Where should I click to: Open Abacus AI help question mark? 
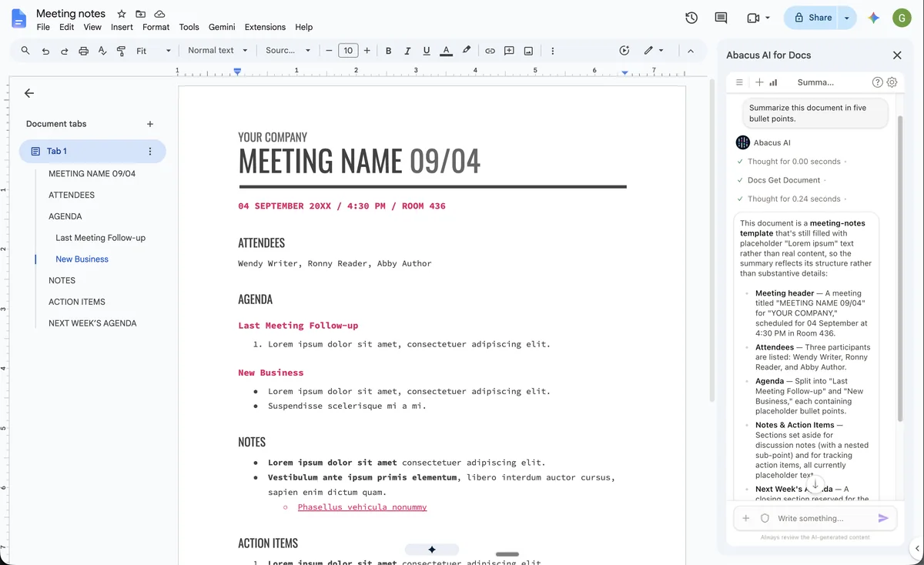pyautogui.click(x=877, y=82)
